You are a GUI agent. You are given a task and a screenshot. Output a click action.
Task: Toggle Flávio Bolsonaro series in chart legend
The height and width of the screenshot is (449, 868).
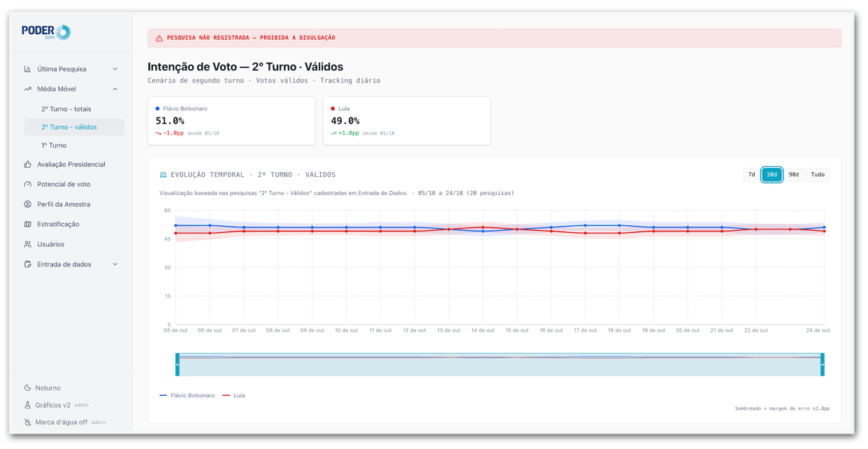(x=187, y=395)
